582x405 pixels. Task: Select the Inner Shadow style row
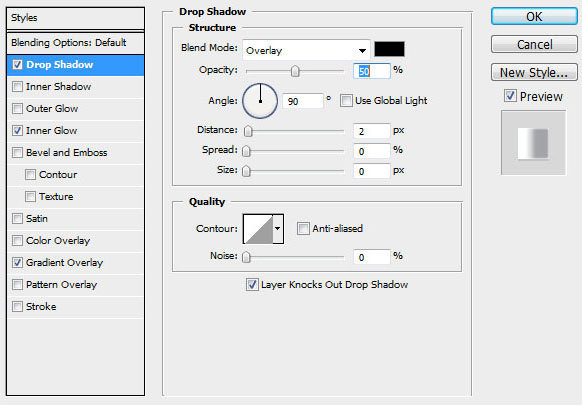pos(75,87)
